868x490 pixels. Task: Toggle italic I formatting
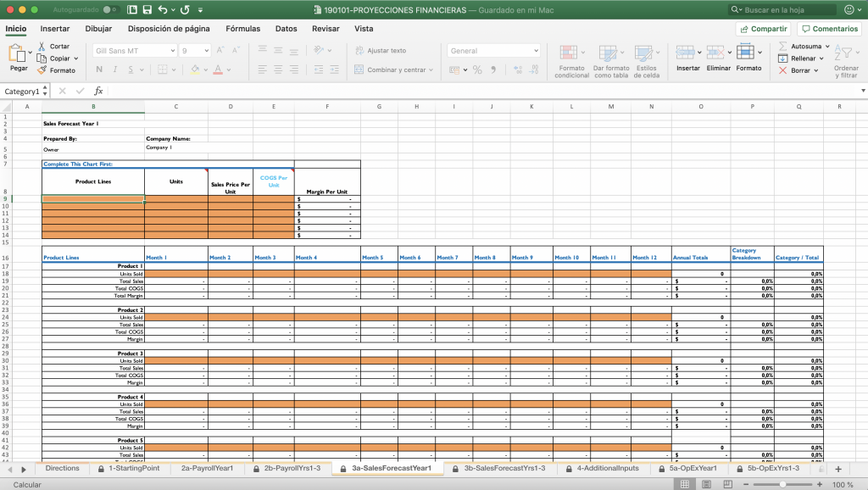click(115, 70)
